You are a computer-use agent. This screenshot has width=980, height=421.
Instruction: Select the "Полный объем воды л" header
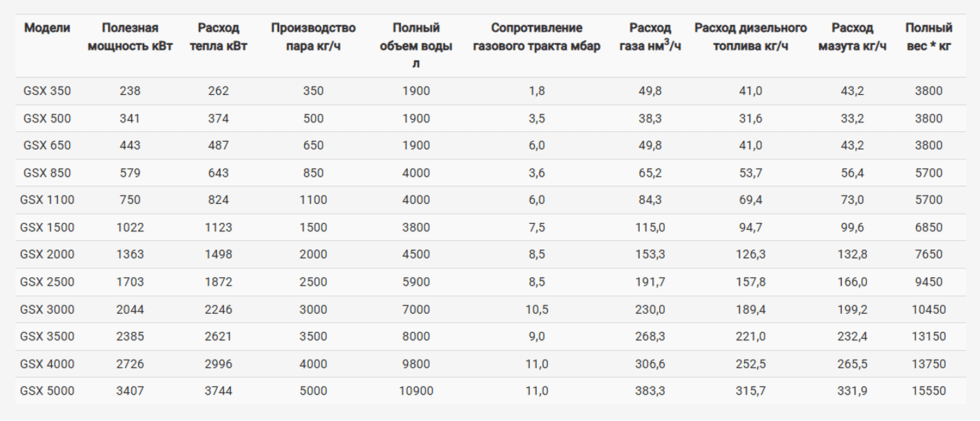[416, 45]
